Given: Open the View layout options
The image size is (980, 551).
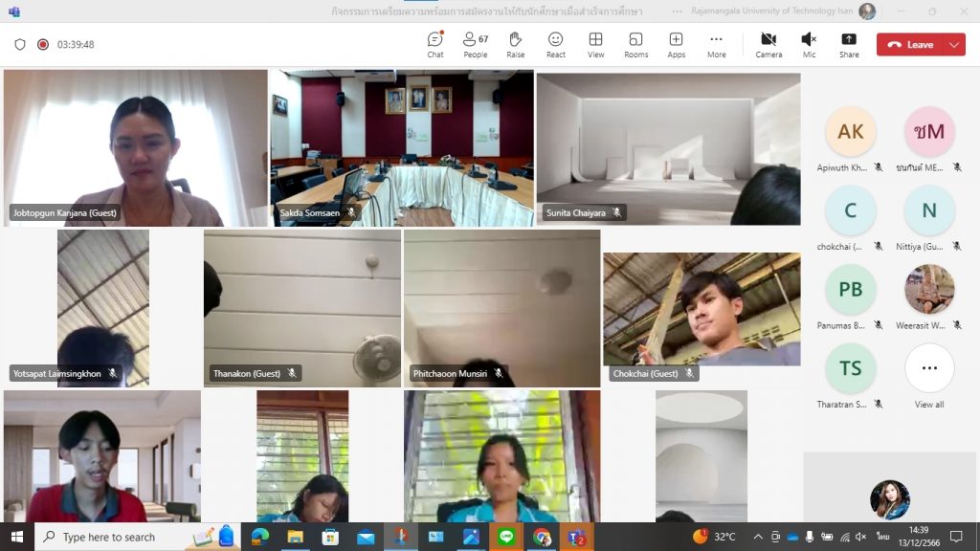Looking at the screenshot, I should [595, 44].
